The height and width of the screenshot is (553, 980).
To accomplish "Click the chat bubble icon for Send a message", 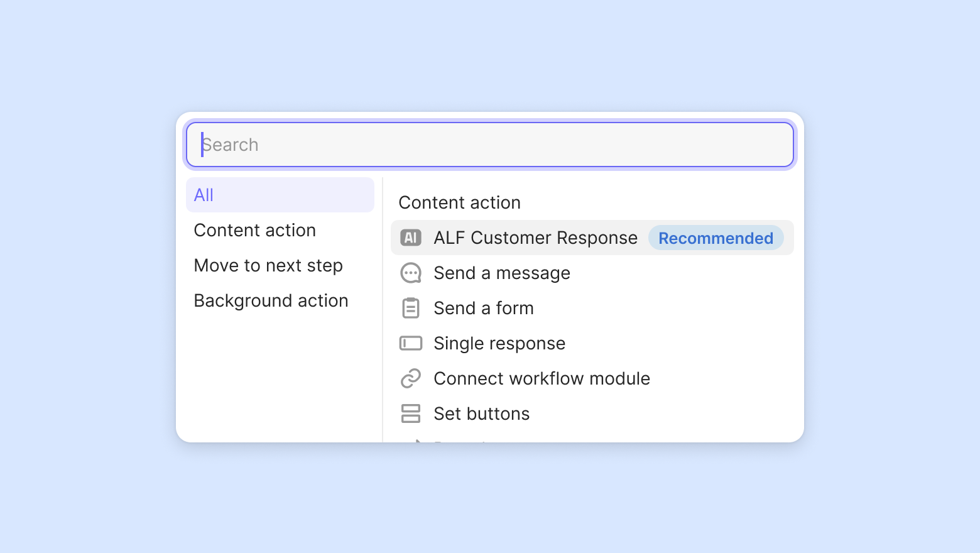I will [x=411, y=273].
